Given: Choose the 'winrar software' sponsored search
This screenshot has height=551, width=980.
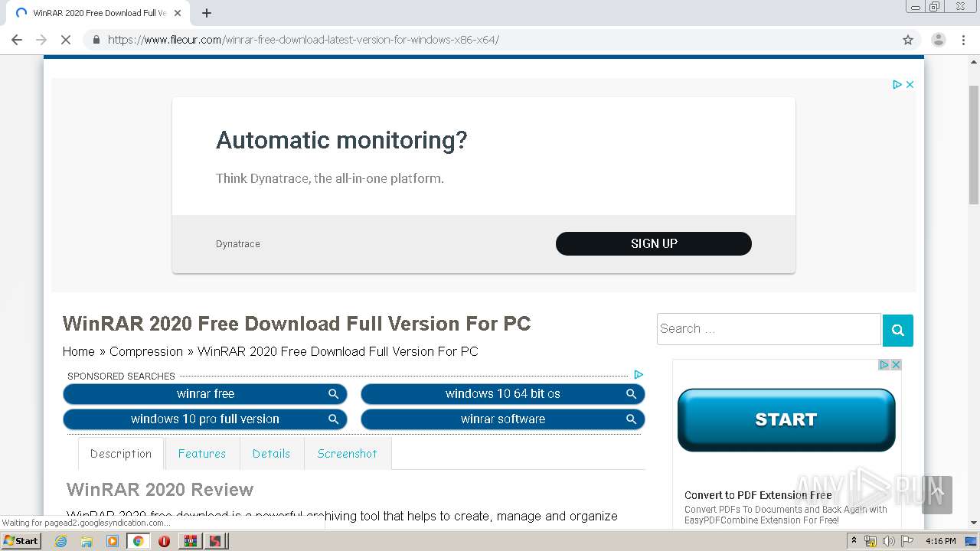Looking at the screenshot, I should tap(503, 419).
